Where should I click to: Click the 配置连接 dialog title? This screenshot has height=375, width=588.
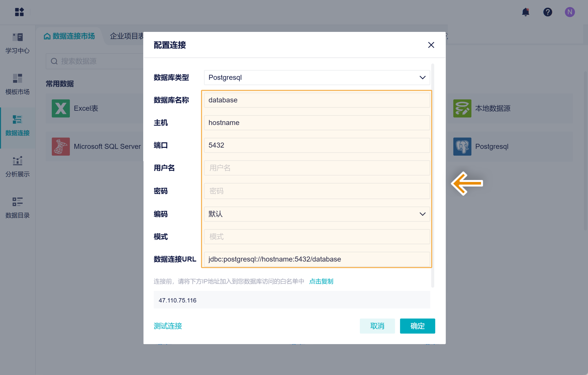point(170,45)
